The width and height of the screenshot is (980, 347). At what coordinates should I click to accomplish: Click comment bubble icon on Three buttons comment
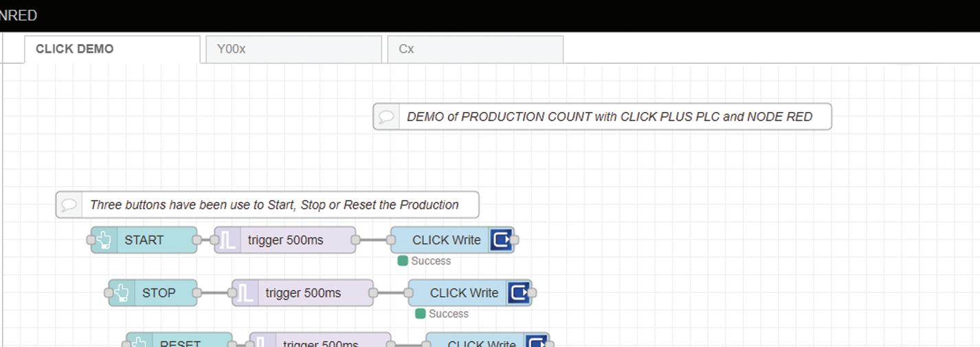click(69, 205)
